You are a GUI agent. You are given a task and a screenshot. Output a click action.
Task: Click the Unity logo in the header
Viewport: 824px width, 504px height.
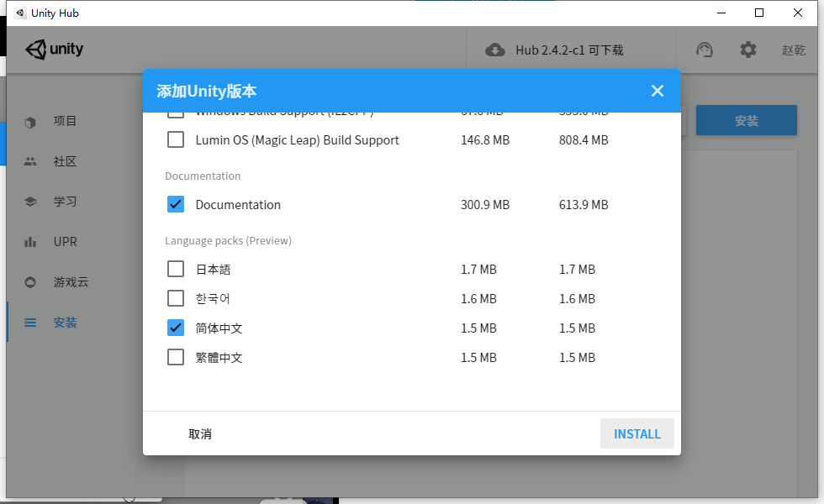pyautogui.click(x=54, y=50)
